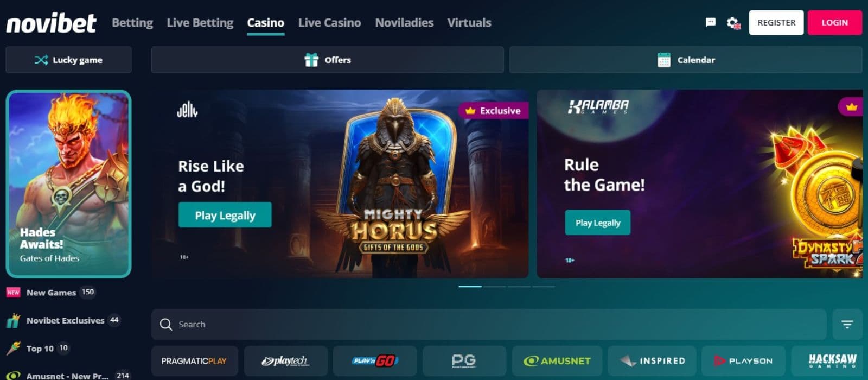Open the Noviladies tab
This screenshot has width=868, height=380.
click(404, 23)
